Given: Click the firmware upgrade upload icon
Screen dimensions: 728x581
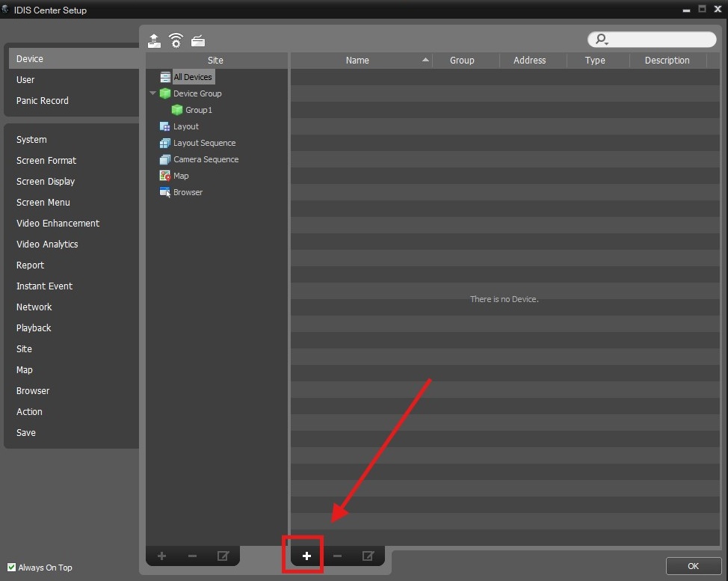Looking at the screenshot, I should [154, 40].
